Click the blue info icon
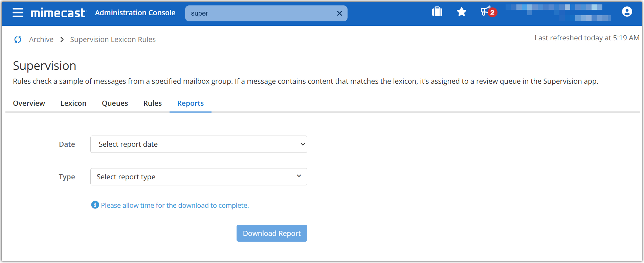 pyautogui.click(x=95, y=205)
